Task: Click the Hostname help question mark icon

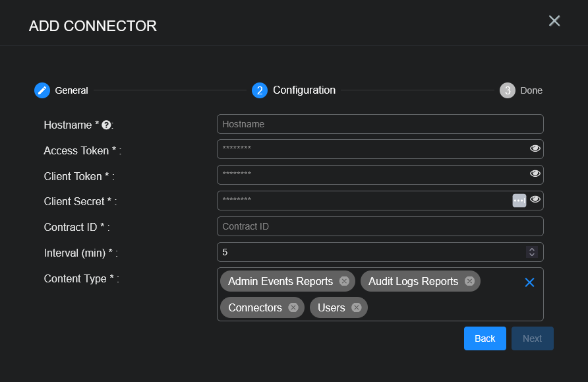Action: [x=106, y=125]
